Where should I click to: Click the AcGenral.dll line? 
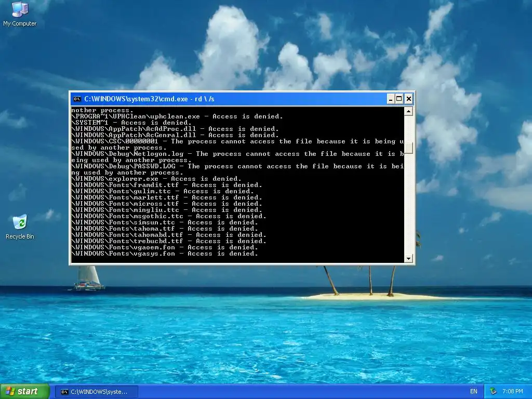point(175,135)
